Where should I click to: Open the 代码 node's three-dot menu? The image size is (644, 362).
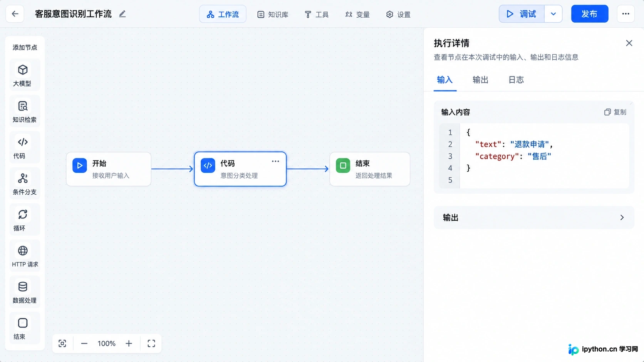click(275, 162)
